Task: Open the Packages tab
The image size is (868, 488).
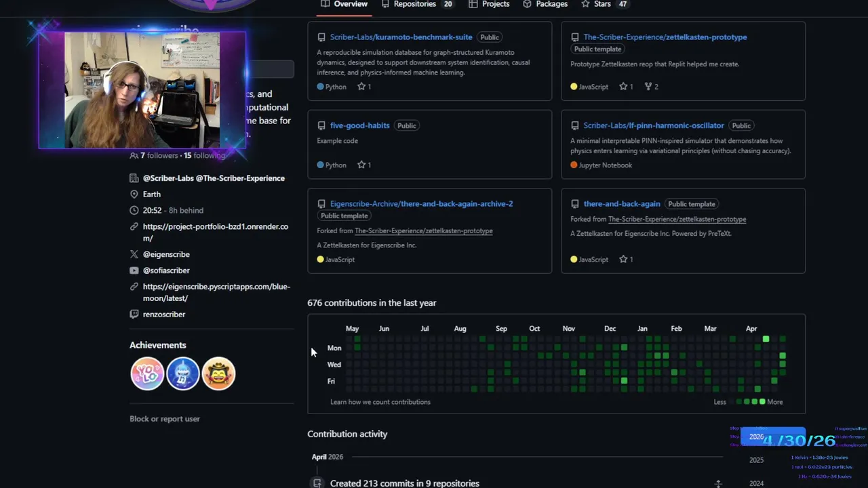Action: coord(545,4)
